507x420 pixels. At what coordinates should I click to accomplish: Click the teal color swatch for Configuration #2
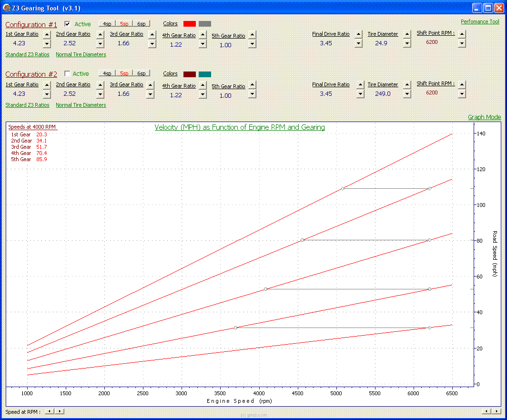pyautogui.click(x=205, y=74)
